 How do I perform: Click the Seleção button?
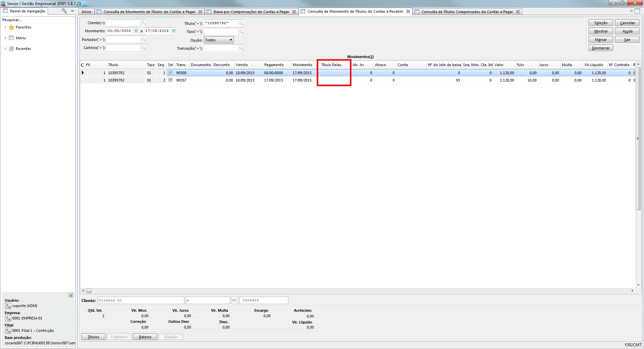601,23
